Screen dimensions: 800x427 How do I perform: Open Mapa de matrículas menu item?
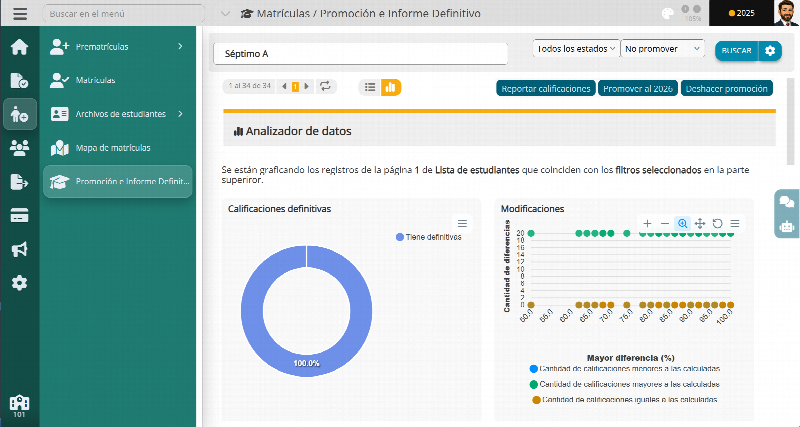point(117,148)
